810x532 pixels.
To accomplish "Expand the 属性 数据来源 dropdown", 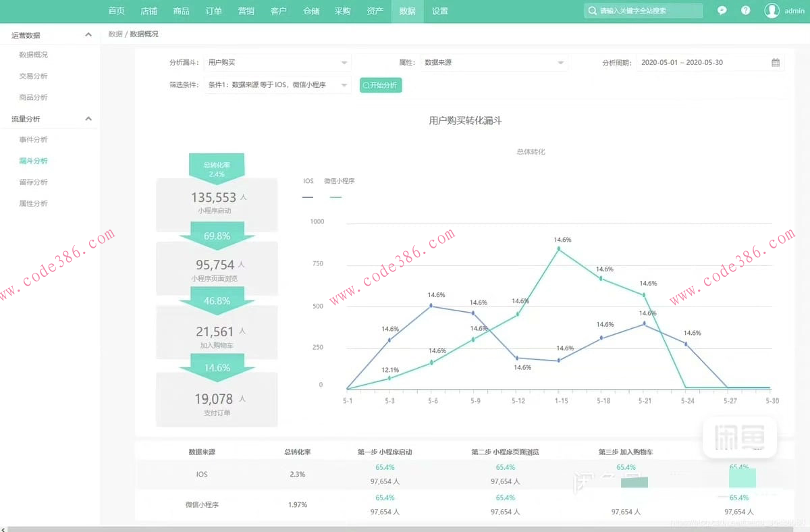I will [x=494, y=63].
